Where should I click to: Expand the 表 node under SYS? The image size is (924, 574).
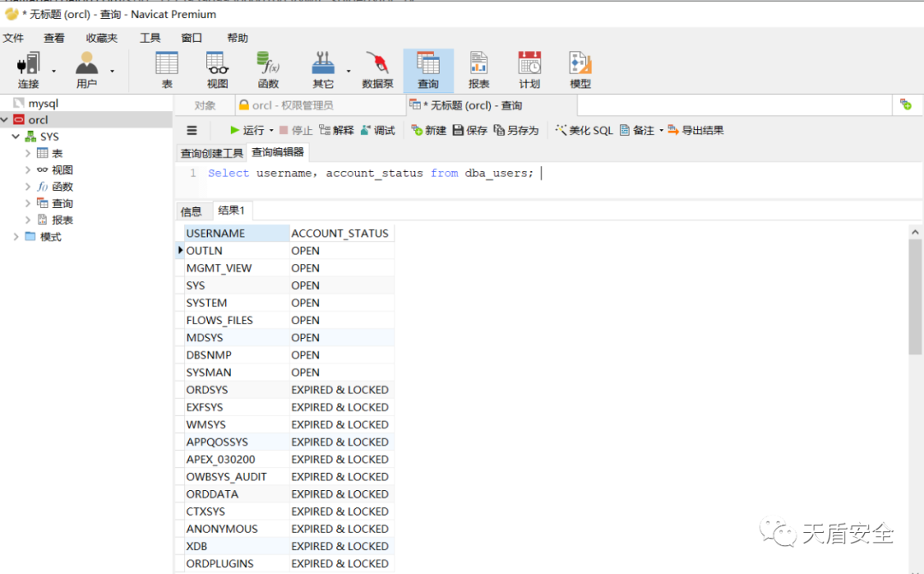coord(28,153)
